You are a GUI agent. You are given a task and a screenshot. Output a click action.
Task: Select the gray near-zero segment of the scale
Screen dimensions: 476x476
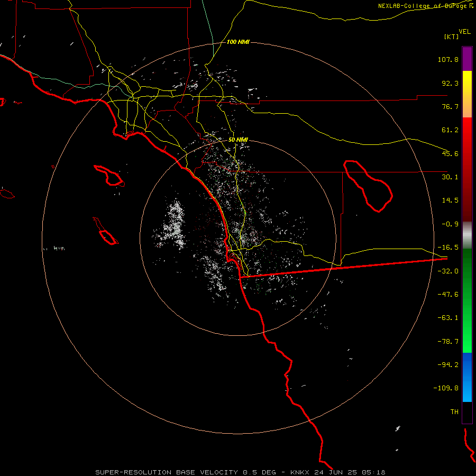click(x=467, y=235)
